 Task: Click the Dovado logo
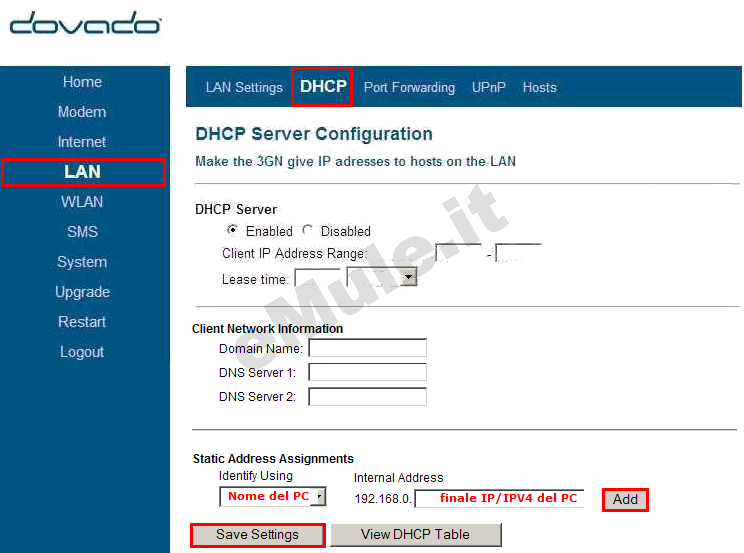[85, 24]
